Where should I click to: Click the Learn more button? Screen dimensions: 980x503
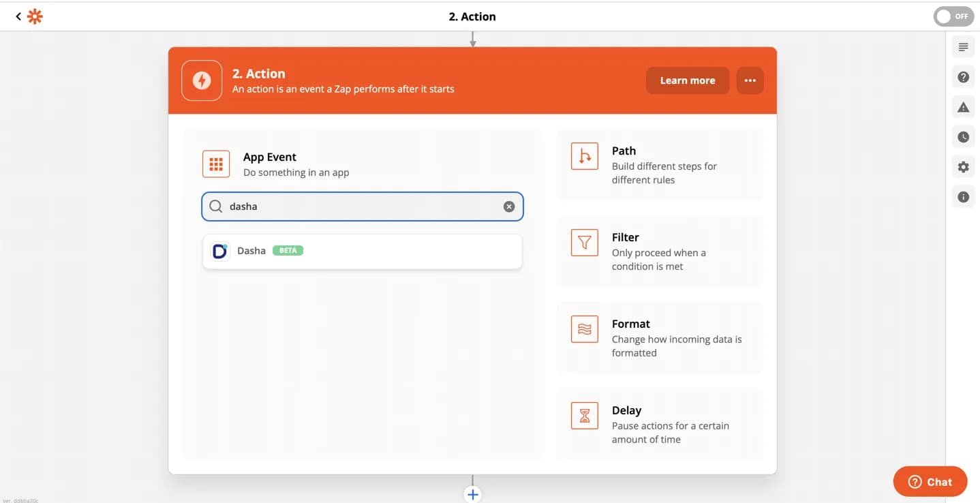(688, 80)
